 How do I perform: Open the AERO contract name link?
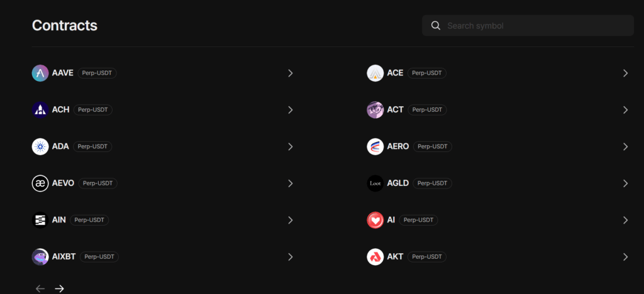pyautogui.click(x=398, y=146)
